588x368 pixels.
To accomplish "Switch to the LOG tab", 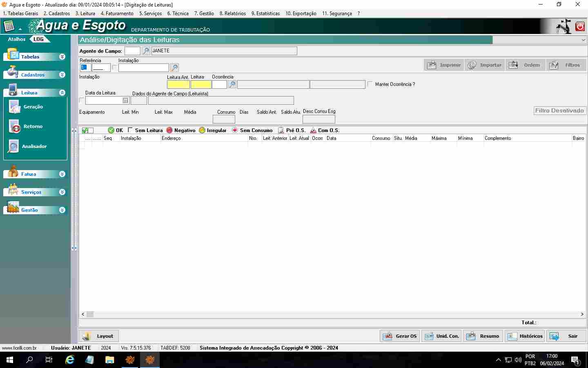I will [x=39, y=39].
